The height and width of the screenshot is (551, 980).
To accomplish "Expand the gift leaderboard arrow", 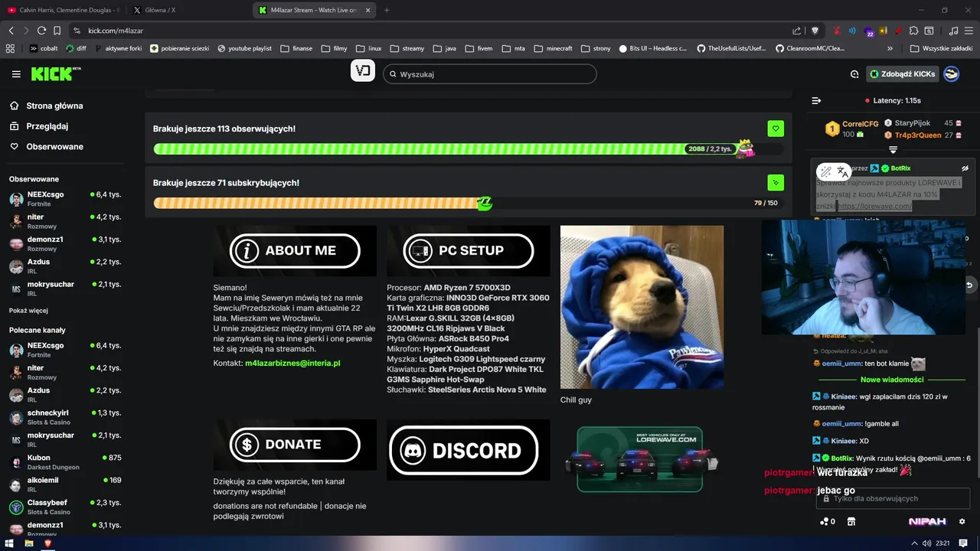I will 893,150.
